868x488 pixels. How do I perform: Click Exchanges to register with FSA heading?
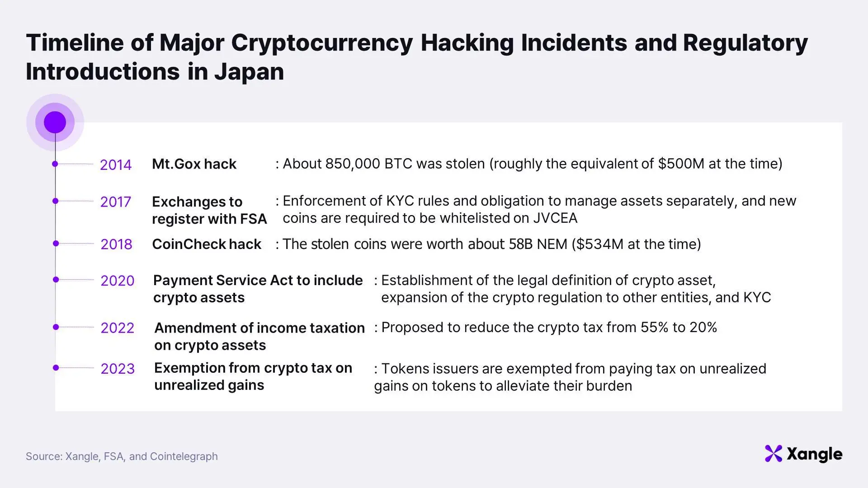[x=209, y=210]
